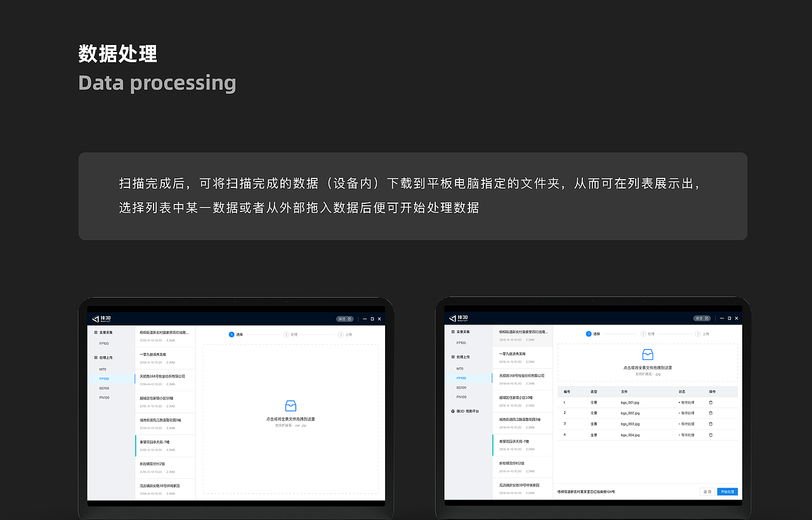Delete bgs_003.jpg using its trash icon
The height and width of the screenshot is (520, 812).
pos(710,424)
